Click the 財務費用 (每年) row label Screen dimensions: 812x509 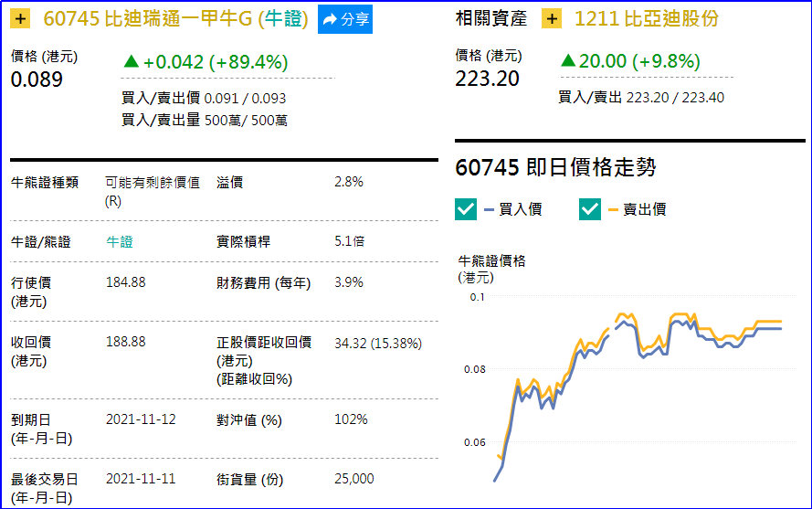(x=264, y=283)
